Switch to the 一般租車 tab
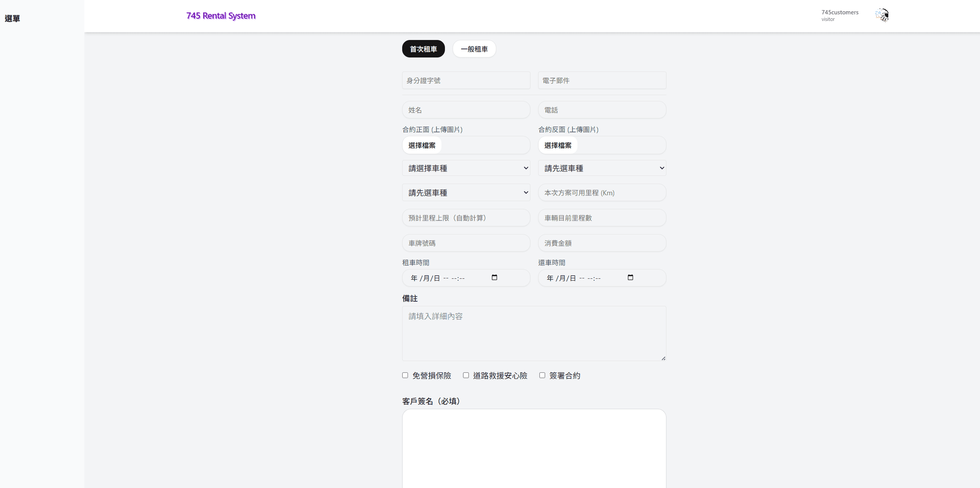 pos(474,49)
